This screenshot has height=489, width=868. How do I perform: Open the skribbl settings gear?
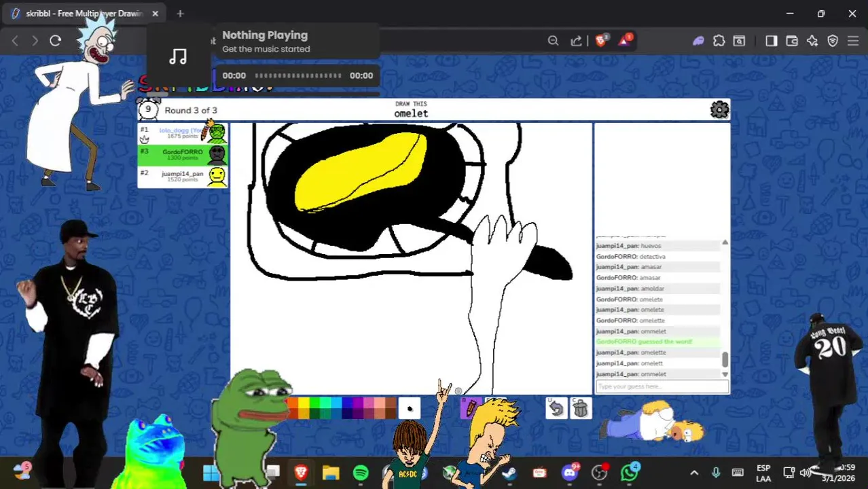point(719,109)
